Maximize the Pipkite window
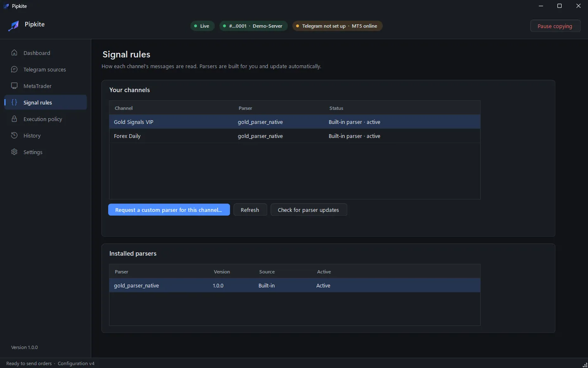This screenshot has width=588, height=368. pyautogui.click(x=560, y=6)
